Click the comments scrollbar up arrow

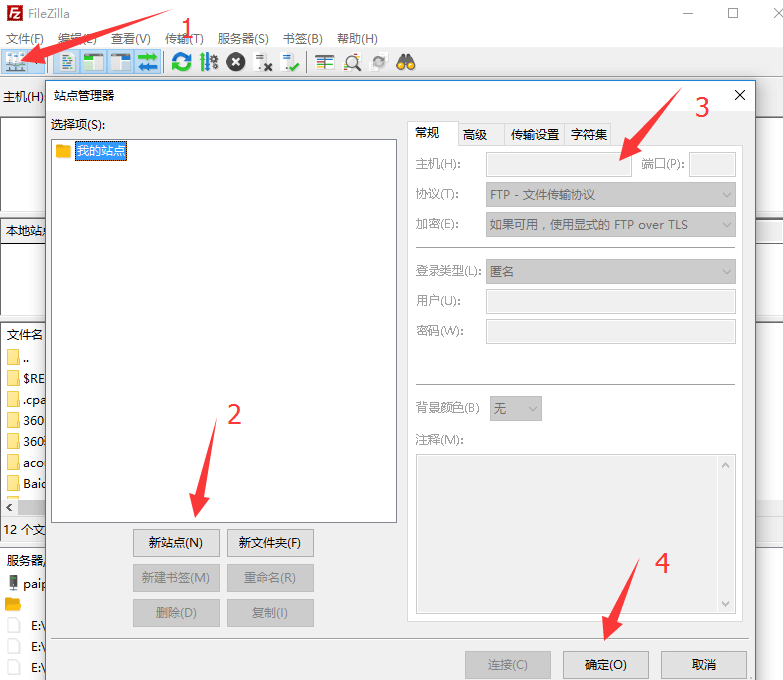(726, 465)
